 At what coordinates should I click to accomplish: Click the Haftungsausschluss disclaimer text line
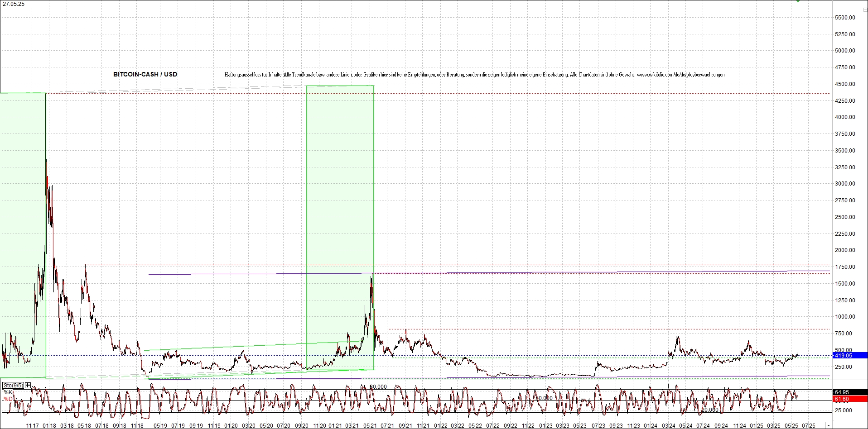pos(474,75)
